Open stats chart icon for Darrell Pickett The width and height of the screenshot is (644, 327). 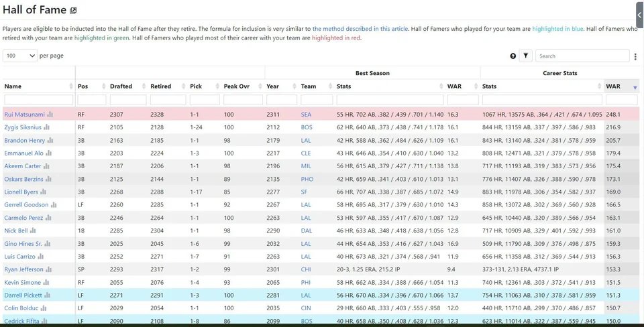(x=47, y=296)
